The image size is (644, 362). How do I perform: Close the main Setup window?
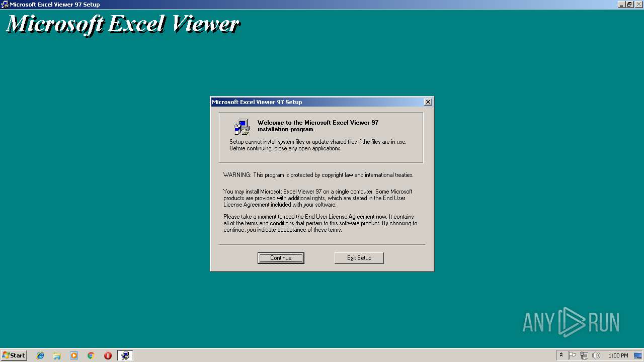[638, 4]
